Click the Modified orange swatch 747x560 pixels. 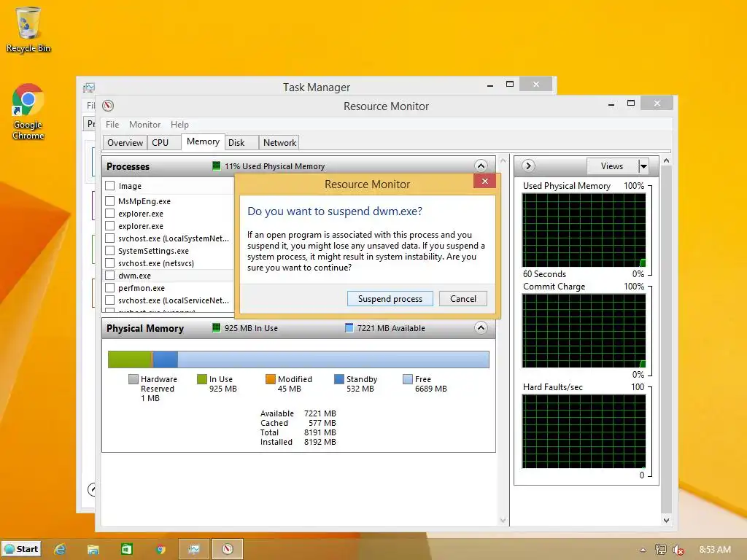click(x=271, y=379)
